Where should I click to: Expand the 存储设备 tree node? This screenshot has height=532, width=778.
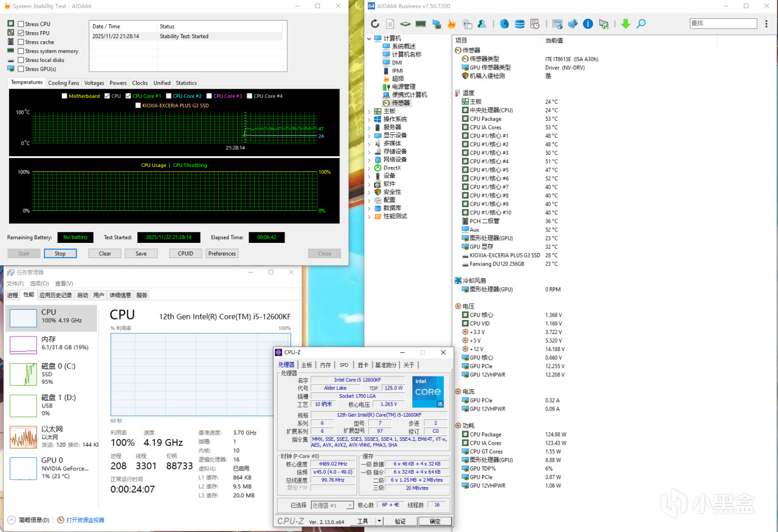click(369, 152)
